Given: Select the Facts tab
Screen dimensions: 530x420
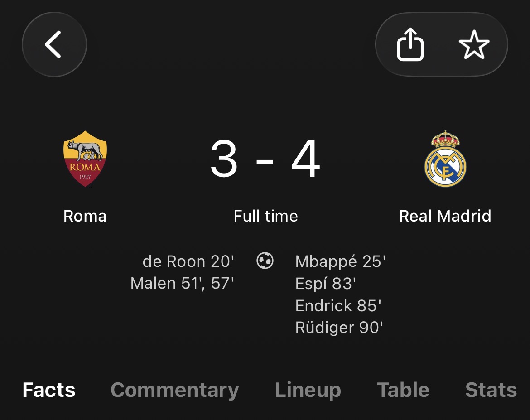Looking at the screenshot, I should click(48, 390).
